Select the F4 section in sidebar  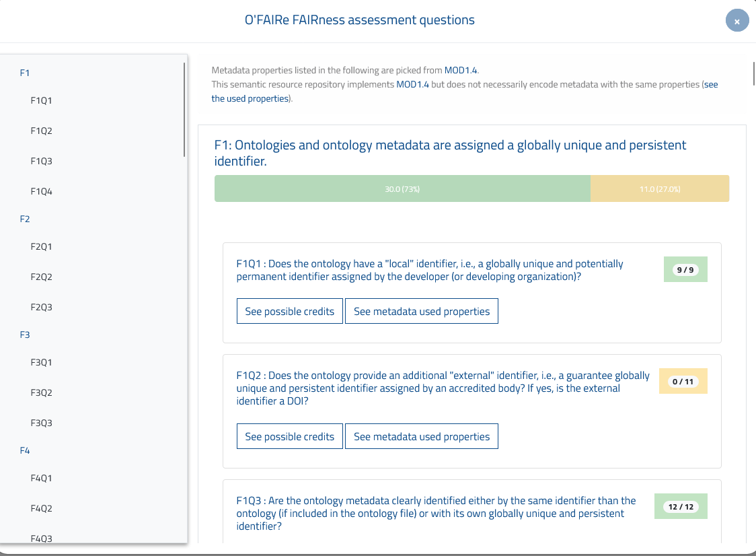[25, 450]
